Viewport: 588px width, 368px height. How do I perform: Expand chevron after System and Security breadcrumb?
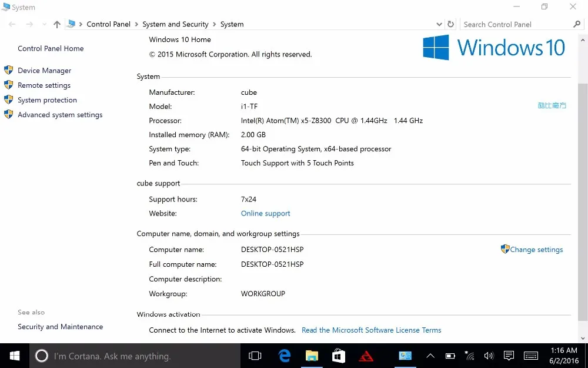coord(215,24)
